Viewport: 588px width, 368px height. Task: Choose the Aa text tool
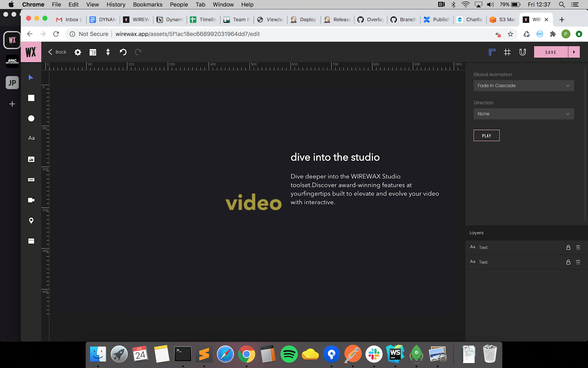(31, 138)
